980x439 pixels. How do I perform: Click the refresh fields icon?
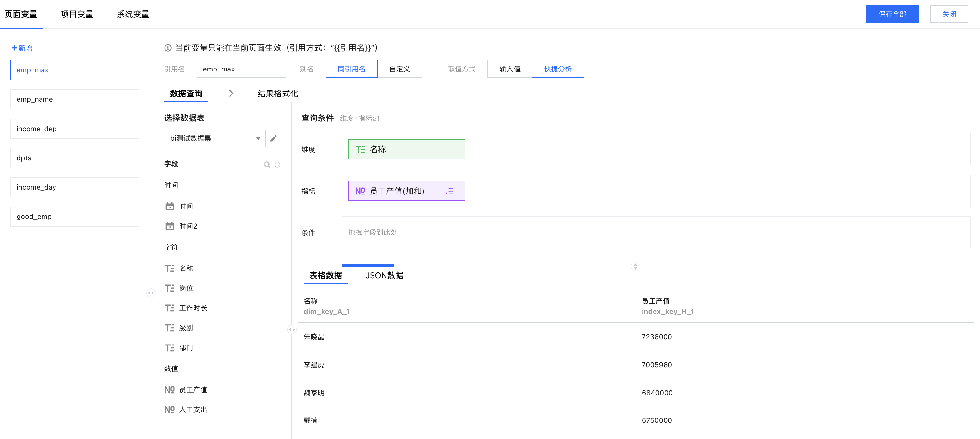(x=277, y=165)
